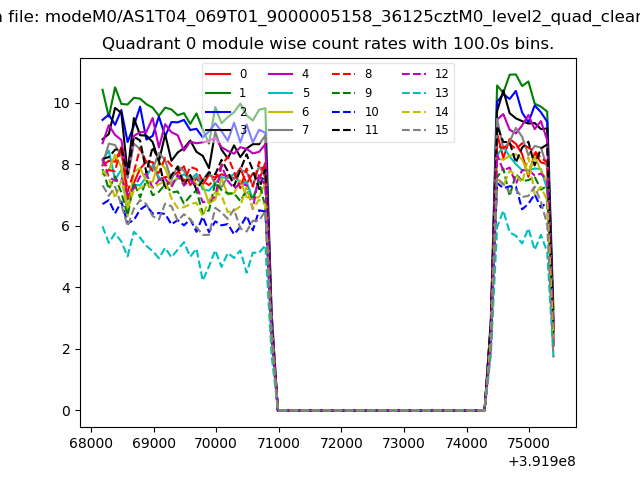Select legend entry labeled 2
The image size is (640, 480).
(242, 111)
